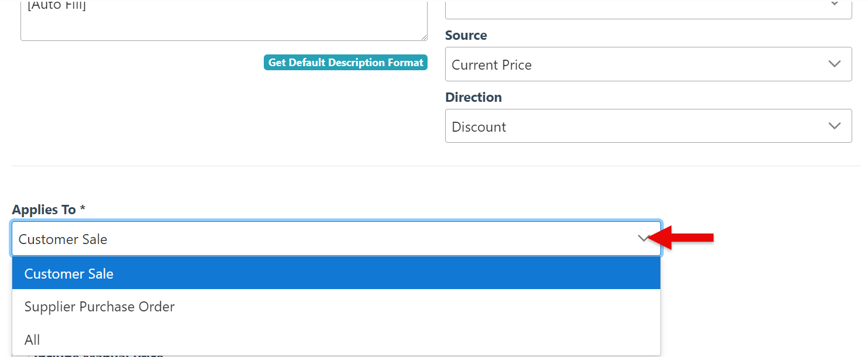This screenshot has width=868, height=357.
Task: Click the Direction dropdown chevron arrow
Action: coord(835,126)
